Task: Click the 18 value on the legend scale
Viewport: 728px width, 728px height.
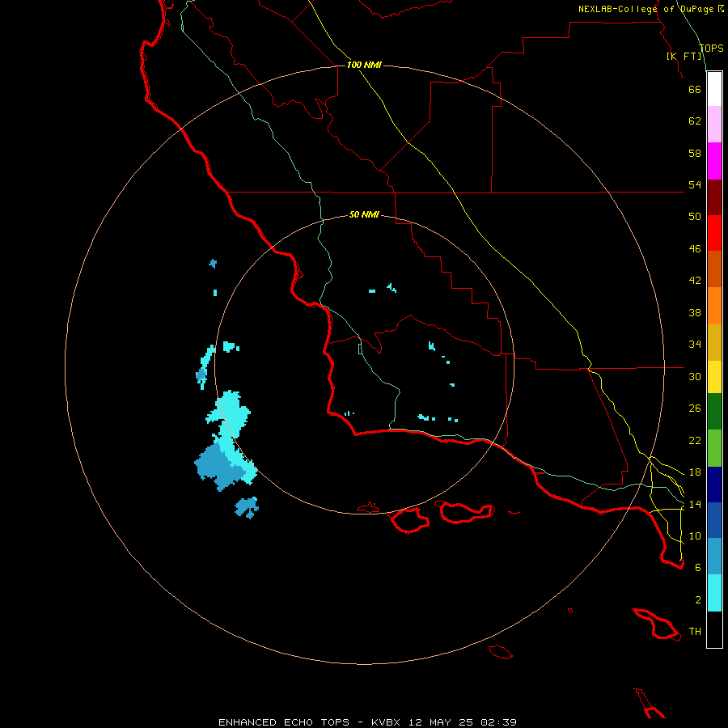Action: pyautogui.click(x=695, y=472)
